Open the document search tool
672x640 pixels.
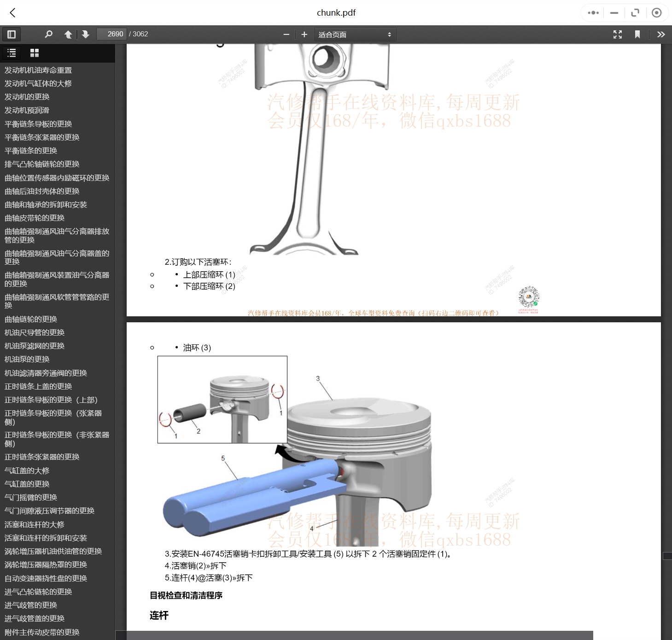point(48,34)
